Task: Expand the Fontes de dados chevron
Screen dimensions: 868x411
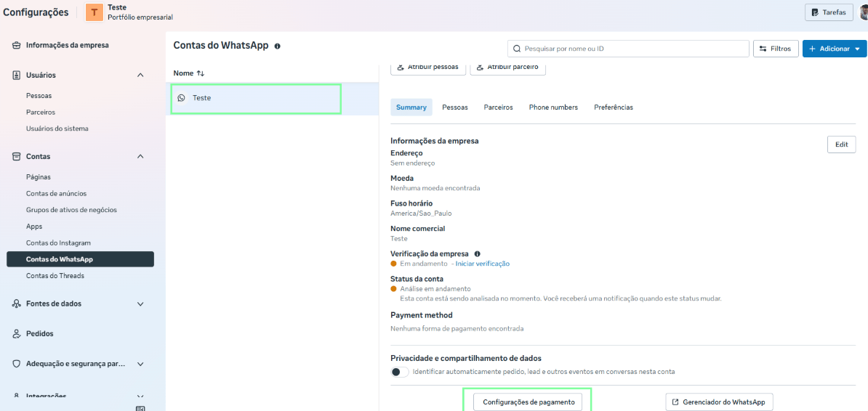Action: 140,304
